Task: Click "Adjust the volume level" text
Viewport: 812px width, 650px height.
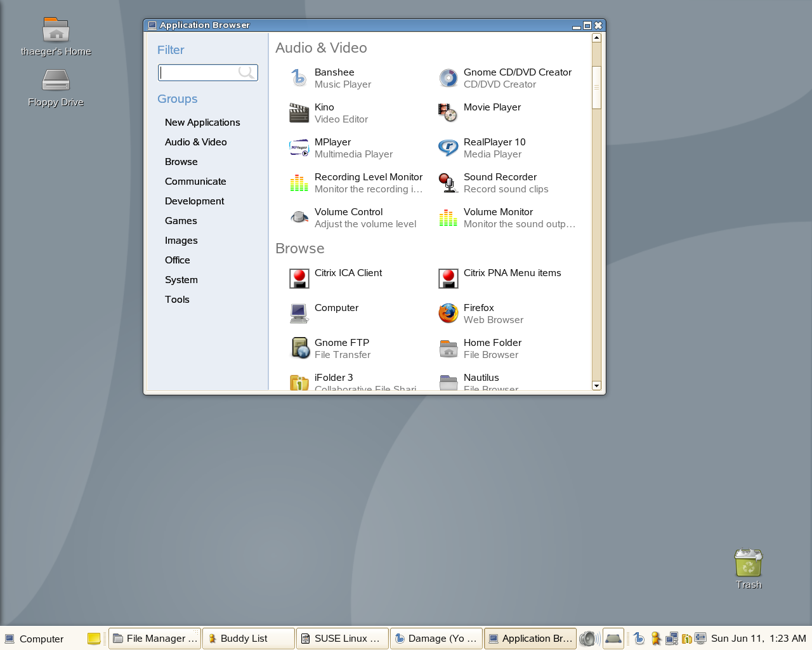Action: click(365, 224)
